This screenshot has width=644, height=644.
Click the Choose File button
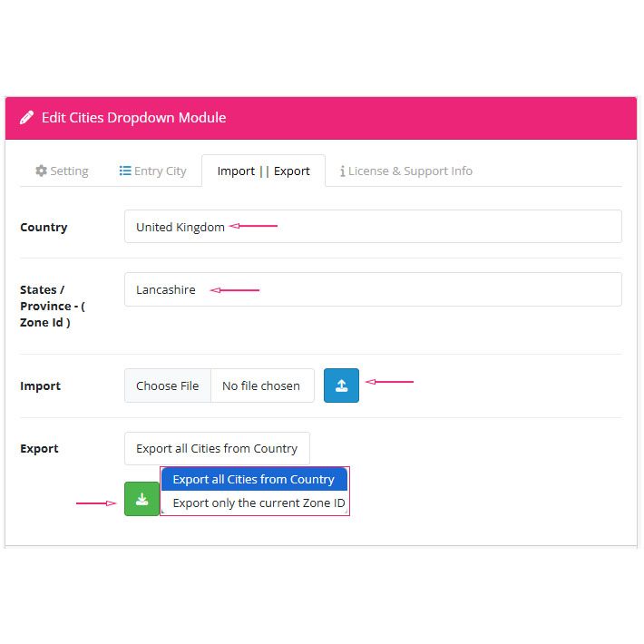pyautogui.click(x=168, y=385)
